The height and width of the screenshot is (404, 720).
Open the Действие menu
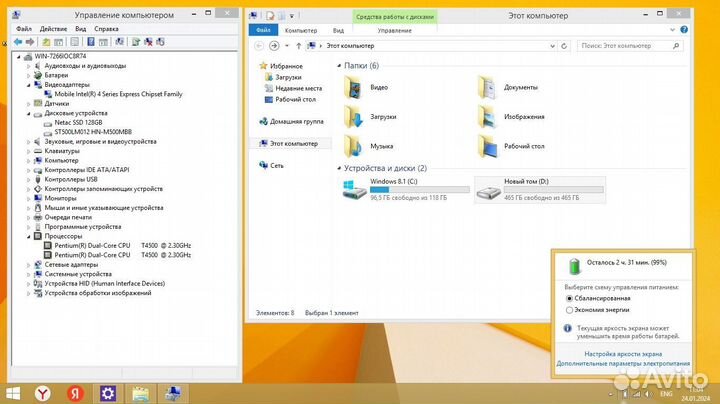point(53,28)
